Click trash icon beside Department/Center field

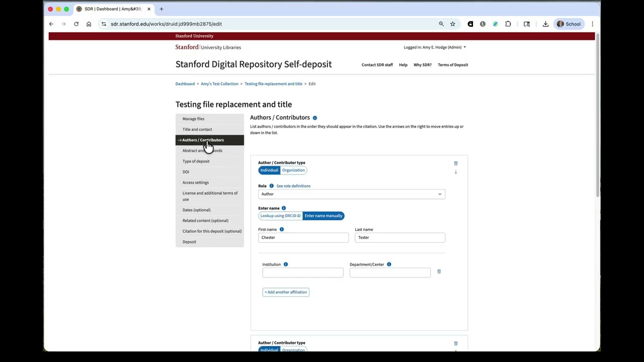439,271
